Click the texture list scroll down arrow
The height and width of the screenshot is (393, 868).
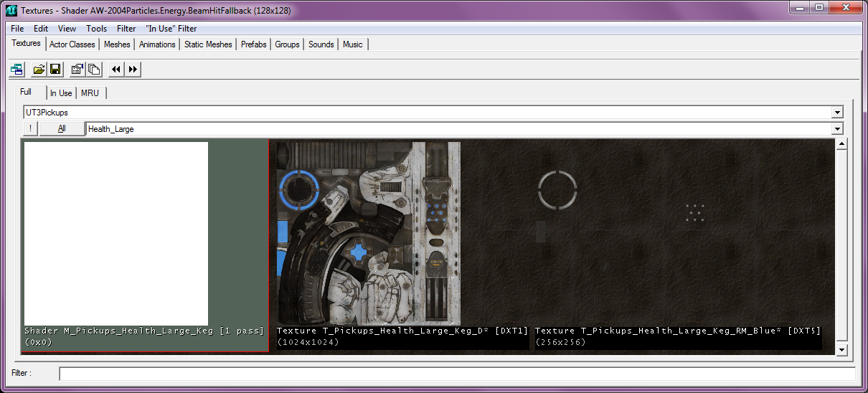(x=842, y=349)
